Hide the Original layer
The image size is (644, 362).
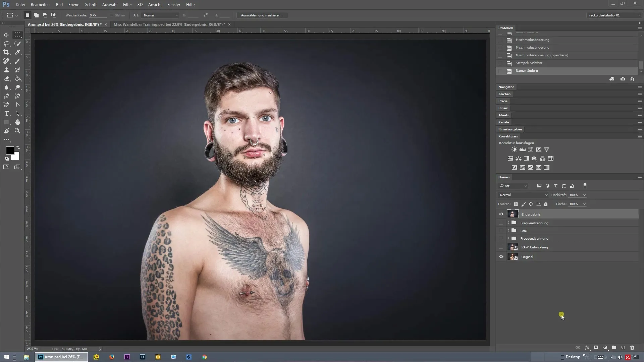coord(501,257)
